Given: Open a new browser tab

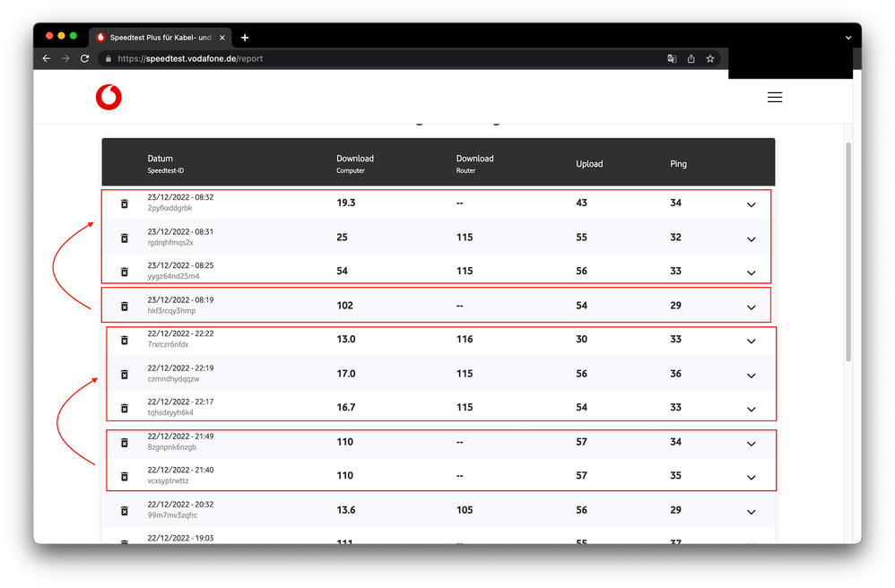Looking at the screenshot, I should pos(245,38).
